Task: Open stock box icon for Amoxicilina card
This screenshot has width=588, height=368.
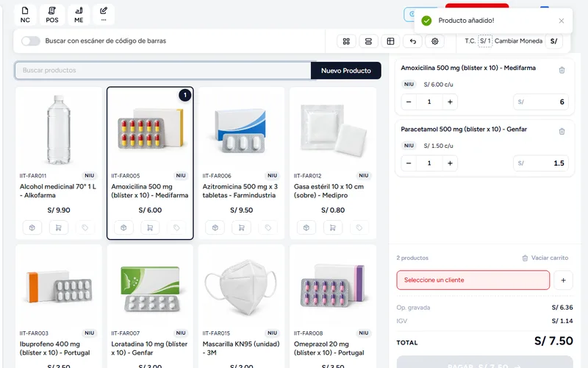Action: click(123, 227)
